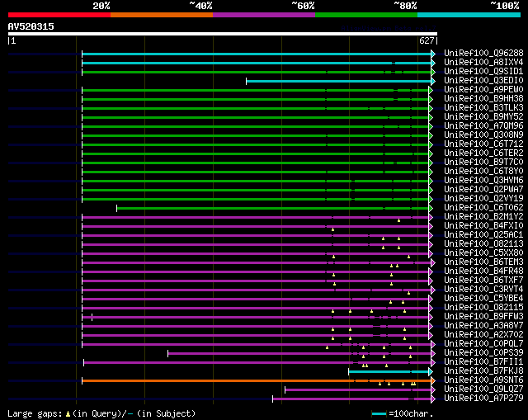
Task: Click the UniRef100_Q3EDI0 hit label
Action: pos(483,81)
